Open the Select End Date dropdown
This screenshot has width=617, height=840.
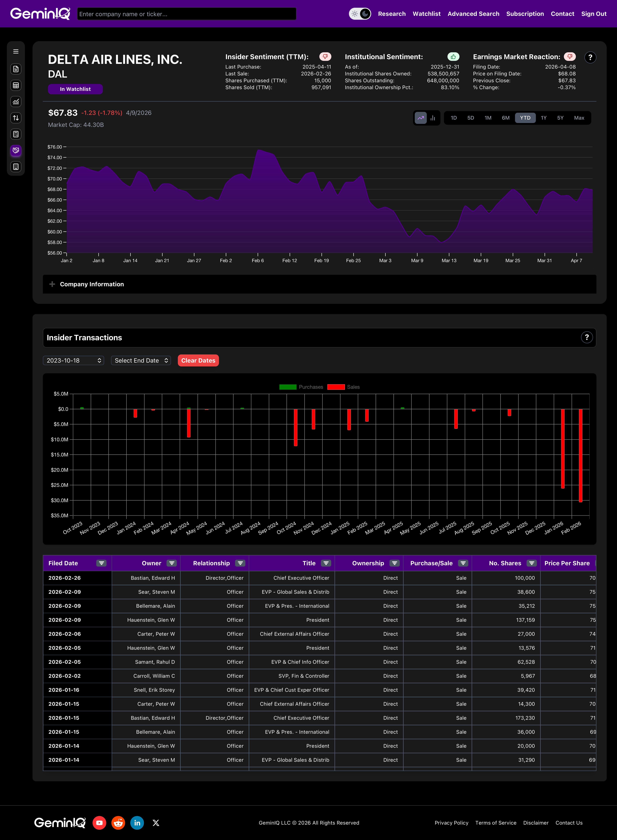(x=141, y=360)
